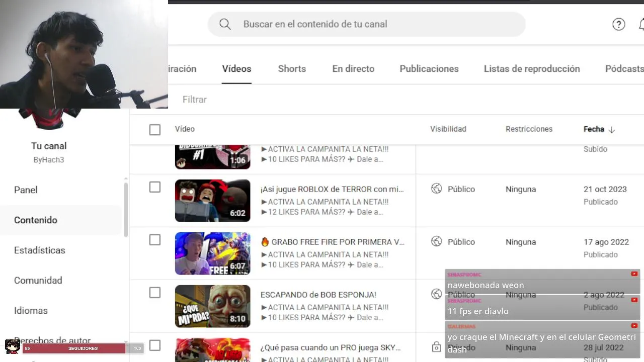Click the ByHach3 channel name

(49, 160)
